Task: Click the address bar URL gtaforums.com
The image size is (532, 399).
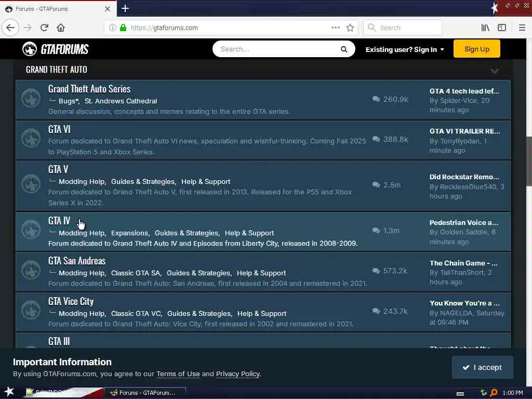Action: pos(164,28)
